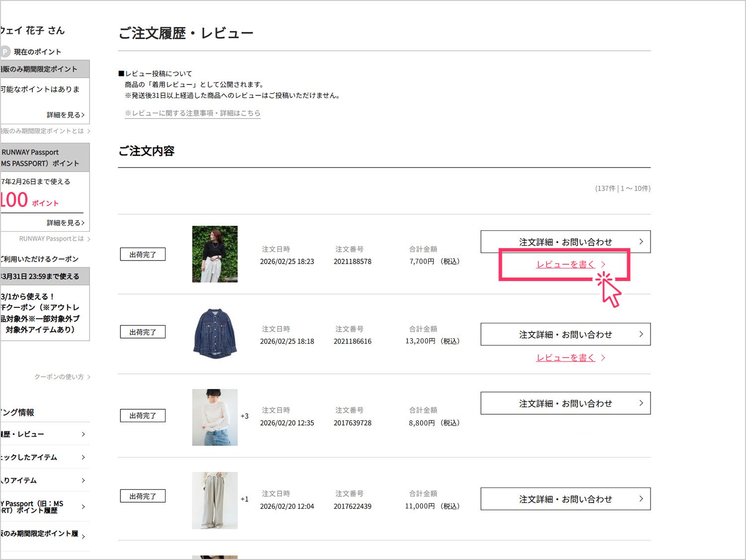This screenshot has width=746, height=560.
Task: Open order details for order 2021186616
Action: pyautogui.click(x=565, y=335)
